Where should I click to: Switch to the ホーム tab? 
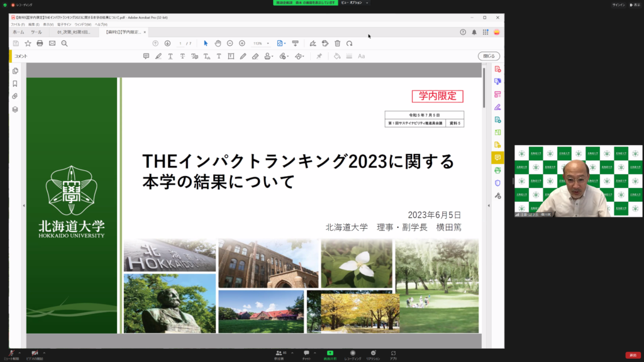pyautogui.click(x=19, y=31)
